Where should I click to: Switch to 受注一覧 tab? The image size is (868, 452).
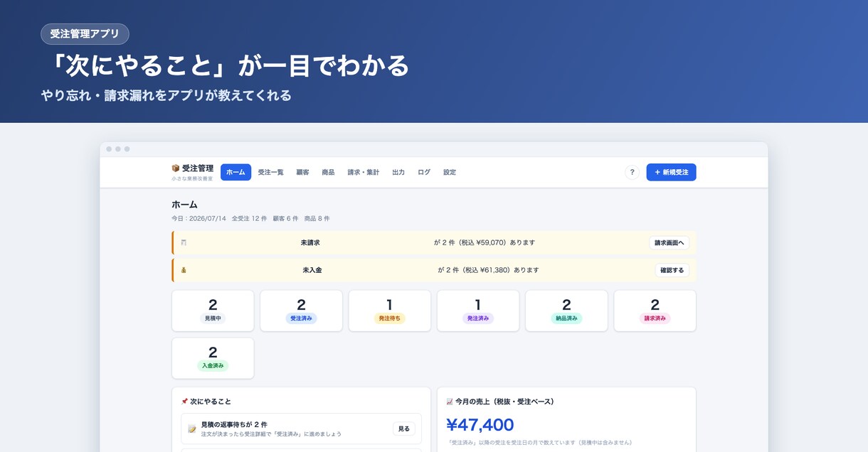pos(270,172)
